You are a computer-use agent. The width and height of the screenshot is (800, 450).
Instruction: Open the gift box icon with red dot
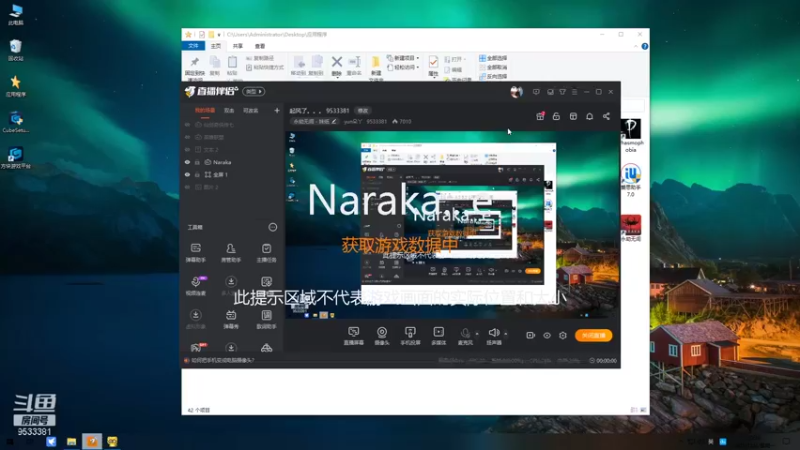(x=540, y=116)
